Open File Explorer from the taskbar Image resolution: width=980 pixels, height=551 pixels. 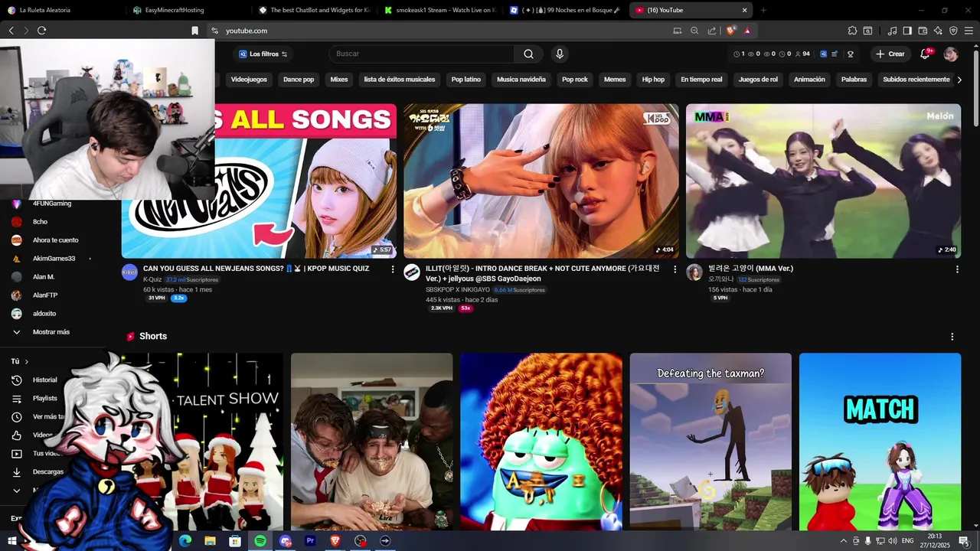point(210,541)
